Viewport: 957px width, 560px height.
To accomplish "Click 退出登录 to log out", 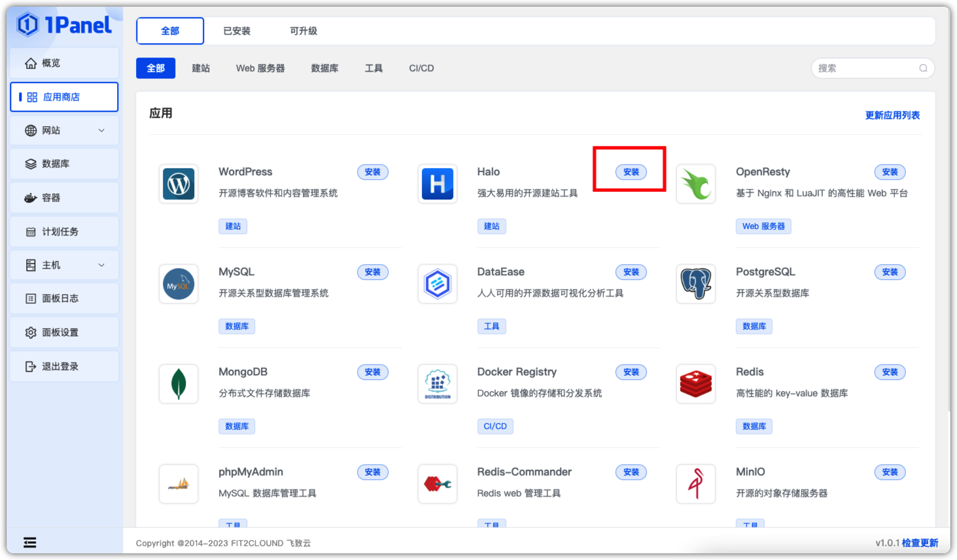I will coord(64,366).
